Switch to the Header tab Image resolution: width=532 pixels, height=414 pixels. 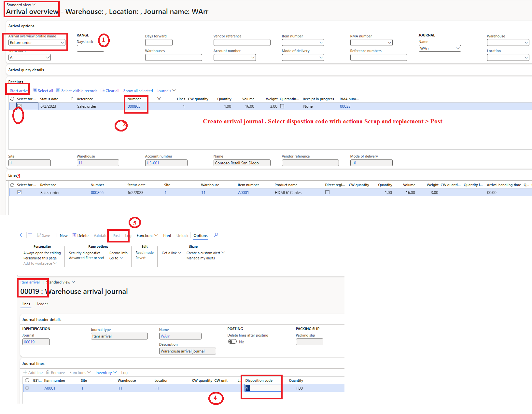point(41,304)
